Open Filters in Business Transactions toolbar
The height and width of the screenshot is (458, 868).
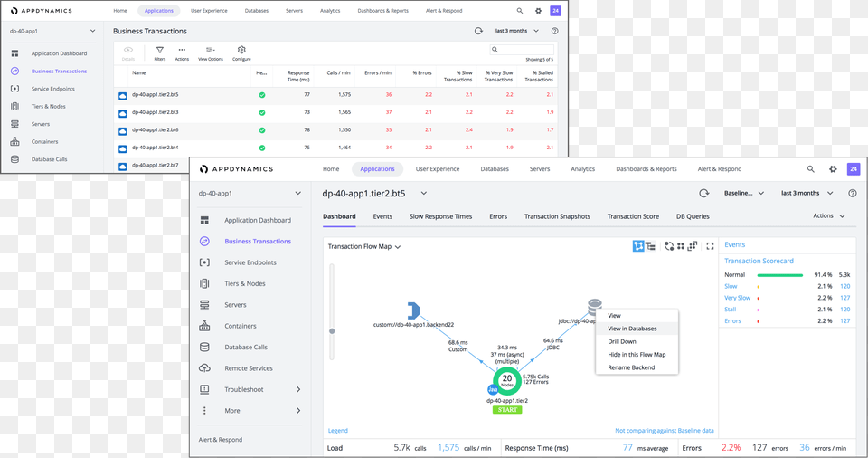(159, 52)
